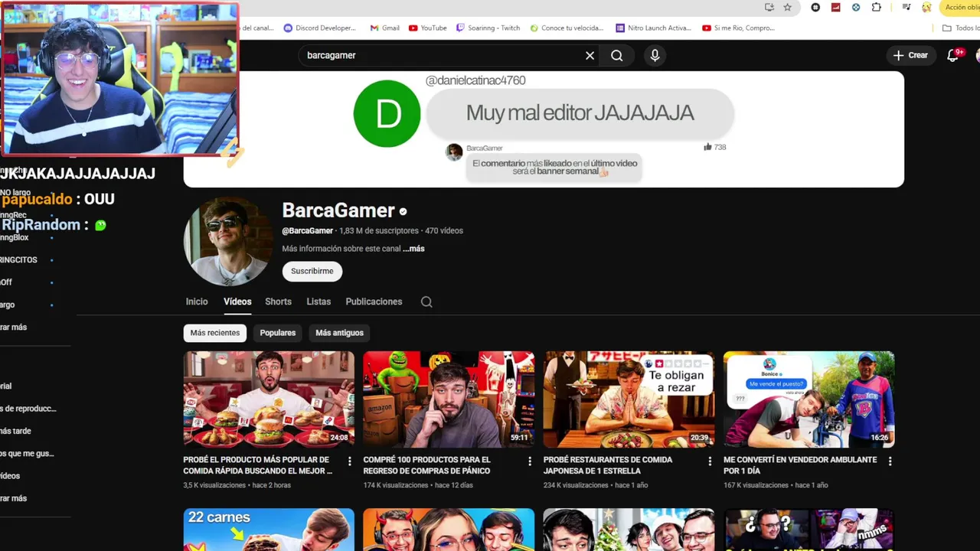Bookmark this page with the star icon
Viewport: 980px width, 551px height.
787,7
